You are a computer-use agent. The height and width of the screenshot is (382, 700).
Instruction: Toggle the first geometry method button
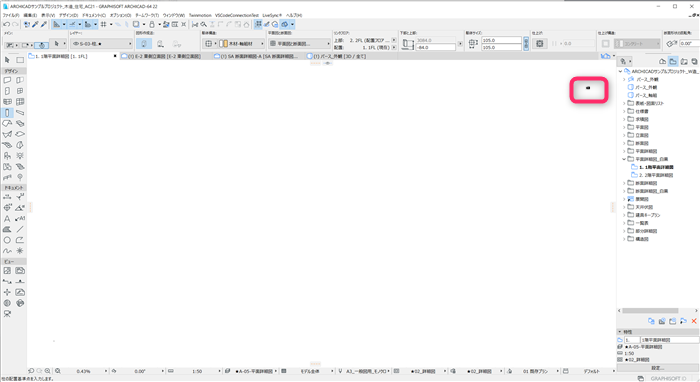(x=144, y=44)
